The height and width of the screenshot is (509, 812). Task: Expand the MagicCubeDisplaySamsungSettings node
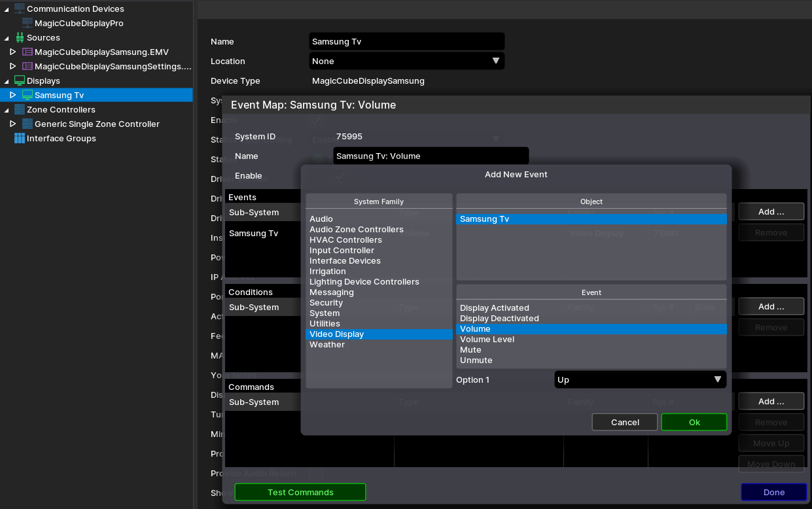coord(12,66)
